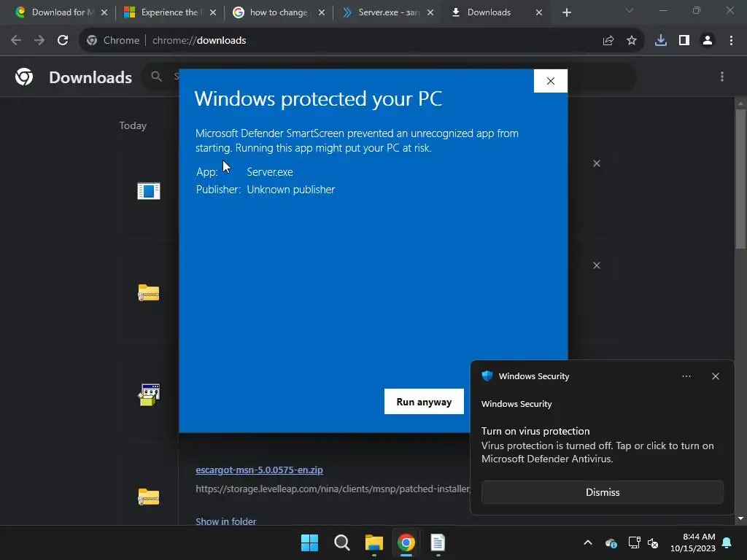Viewport: 747px width, 560px height.
Task: Close the Server.exe tab
Action: coord(430,12)
